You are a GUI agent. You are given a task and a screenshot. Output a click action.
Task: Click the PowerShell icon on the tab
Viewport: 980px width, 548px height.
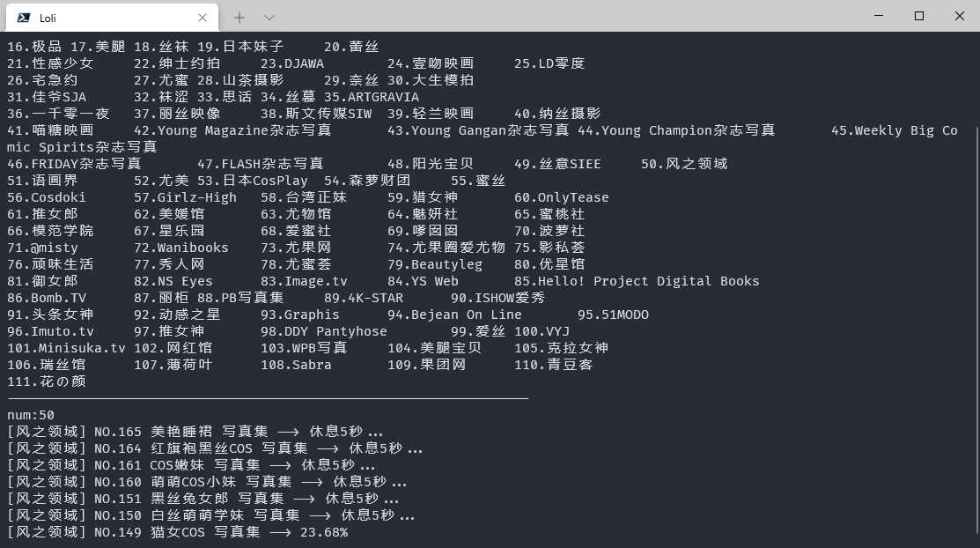point(25,18)
